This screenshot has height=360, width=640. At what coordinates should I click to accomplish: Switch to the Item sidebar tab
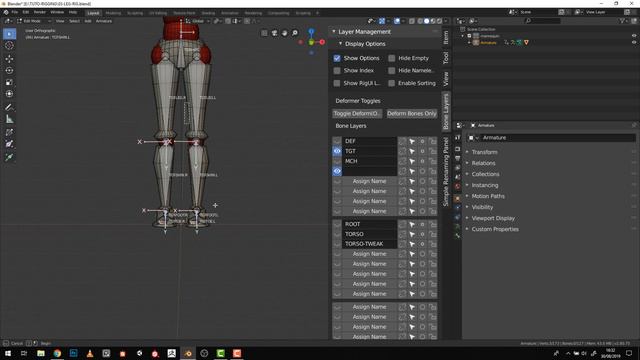click(x=446, y=38)
